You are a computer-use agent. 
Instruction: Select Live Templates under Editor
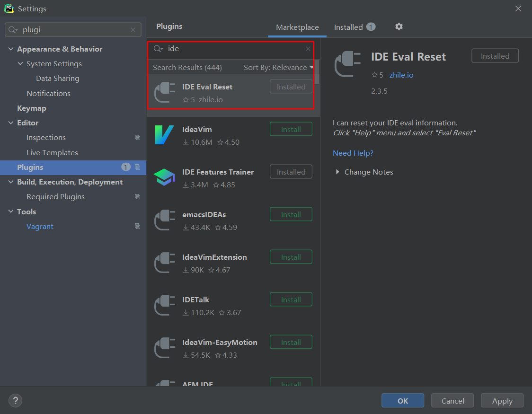click(52, 152)
